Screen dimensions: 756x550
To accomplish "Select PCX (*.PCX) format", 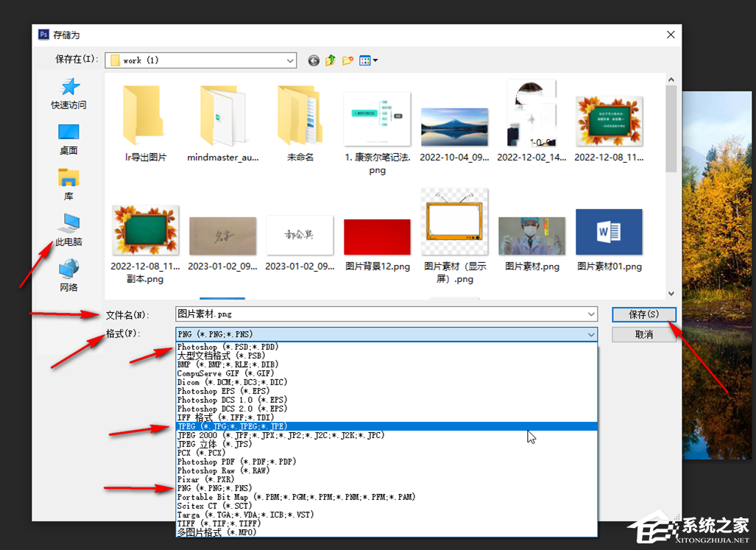I will pyautogui.click(x=386, y=453).
